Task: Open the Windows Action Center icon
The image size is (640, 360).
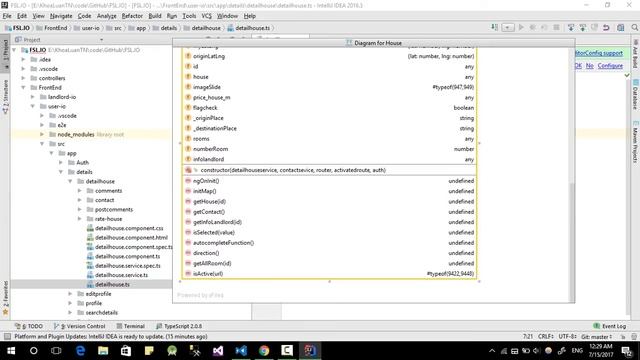Action: [x=627, y=351]
